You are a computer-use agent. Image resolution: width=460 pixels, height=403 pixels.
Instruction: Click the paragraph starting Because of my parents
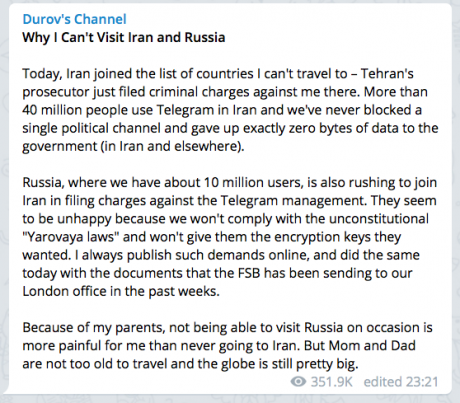[227, 346]
